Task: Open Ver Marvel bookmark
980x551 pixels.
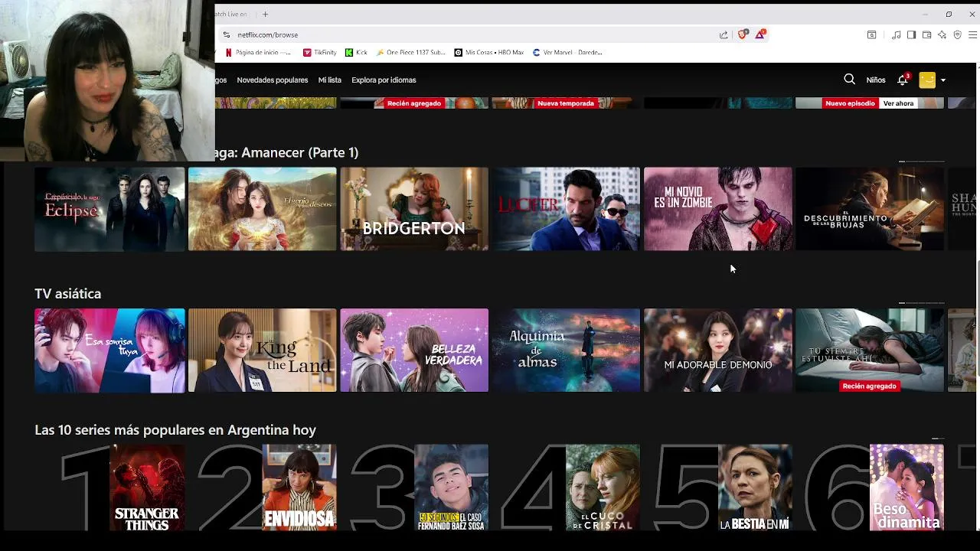Action: click(x=567, y=52)
